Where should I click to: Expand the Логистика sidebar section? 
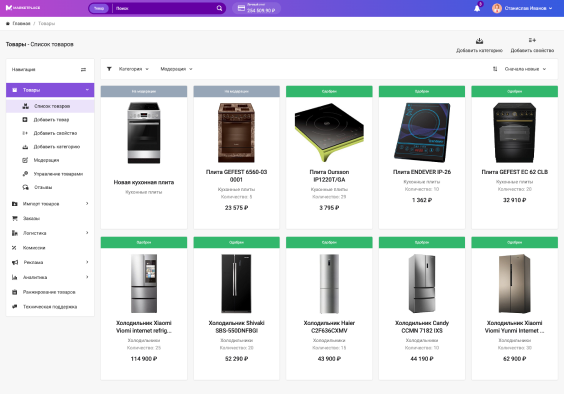click(50, 233)
